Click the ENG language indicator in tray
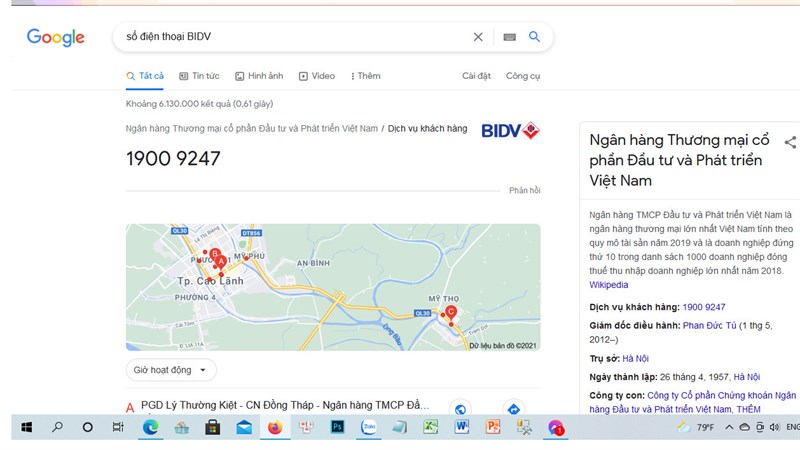The image size is (800, 450). pos(793,427)
